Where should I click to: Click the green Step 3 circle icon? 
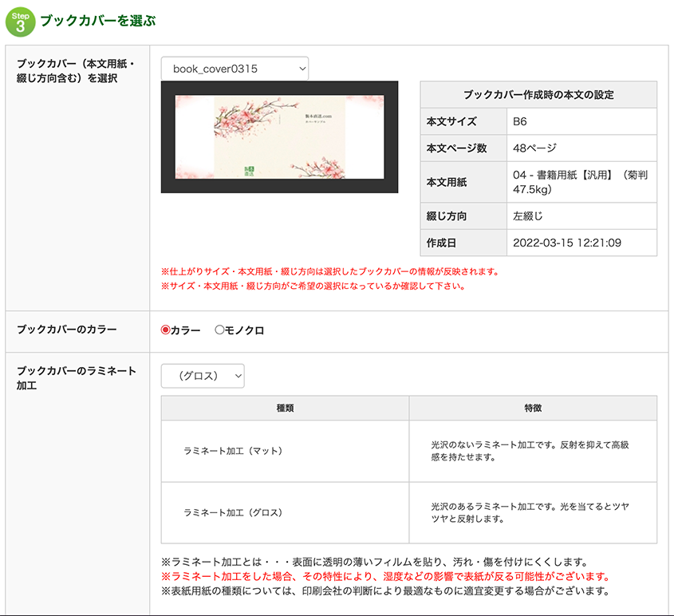pos(20,22)
